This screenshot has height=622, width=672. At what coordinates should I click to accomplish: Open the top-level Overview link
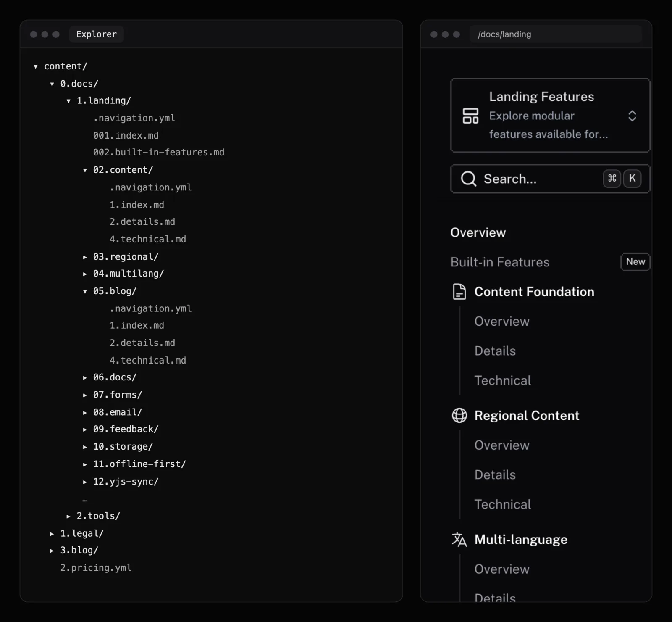[478, 232]
